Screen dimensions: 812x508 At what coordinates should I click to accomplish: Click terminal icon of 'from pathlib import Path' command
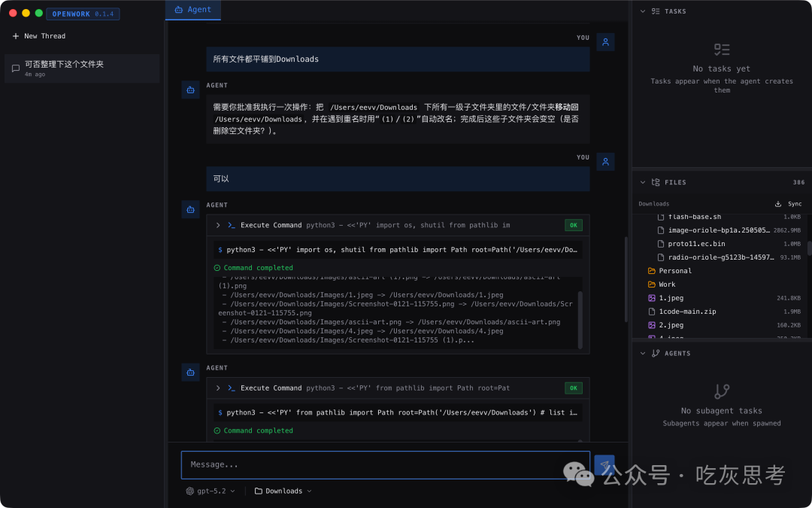pyautogui.click(x=232, y=388)
